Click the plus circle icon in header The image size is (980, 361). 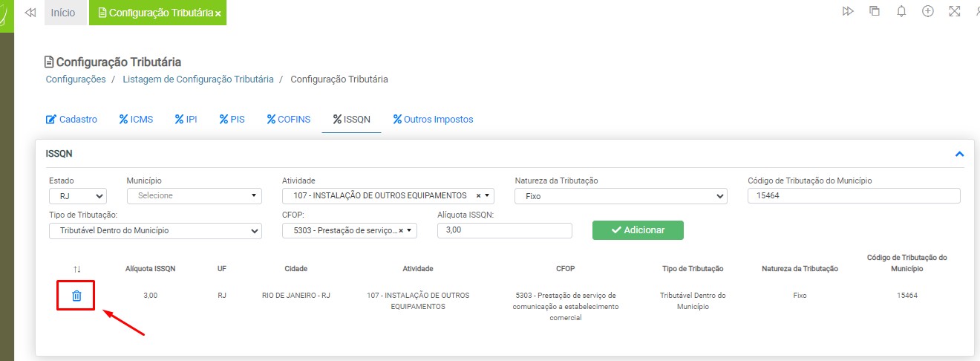pyautogui.click(x=927, y=12)
